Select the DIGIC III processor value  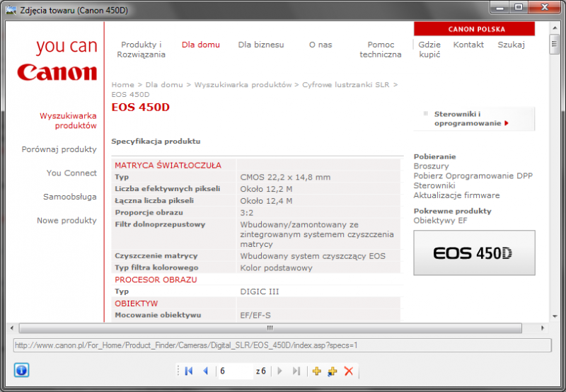click(260, 292)
